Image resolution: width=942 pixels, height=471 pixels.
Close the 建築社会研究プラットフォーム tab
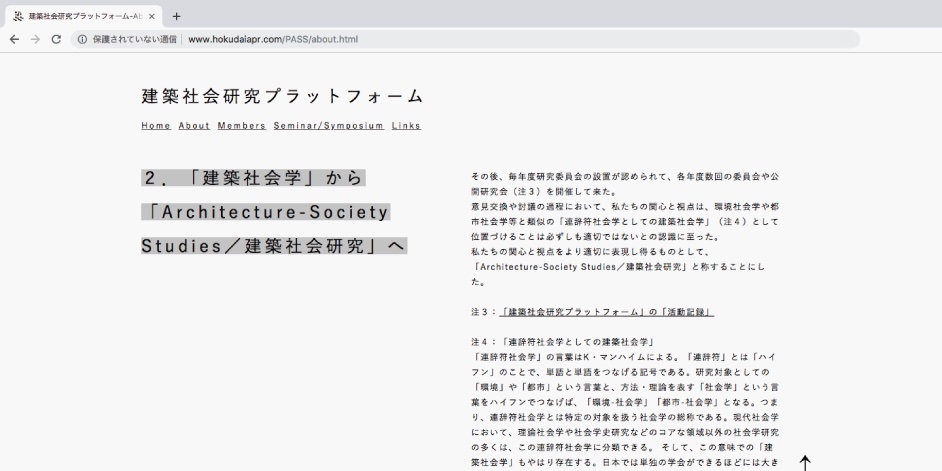click(152, 16)
